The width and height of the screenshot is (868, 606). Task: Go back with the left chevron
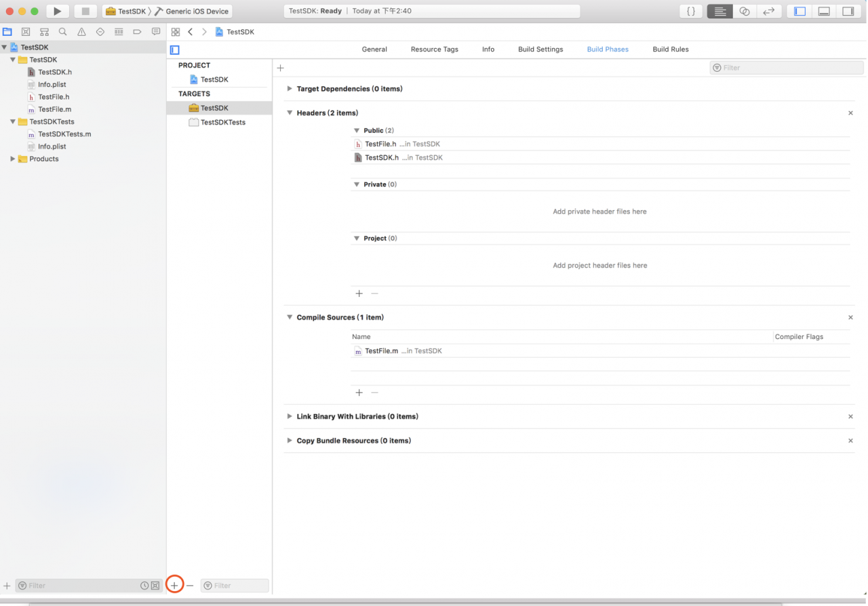click(x=191, y=32)
